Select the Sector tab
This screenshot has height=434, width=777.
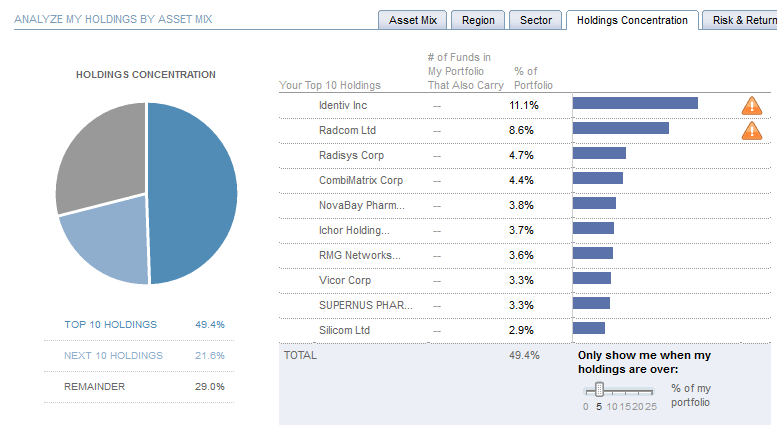pyautogui.click(x=536, y=20)
